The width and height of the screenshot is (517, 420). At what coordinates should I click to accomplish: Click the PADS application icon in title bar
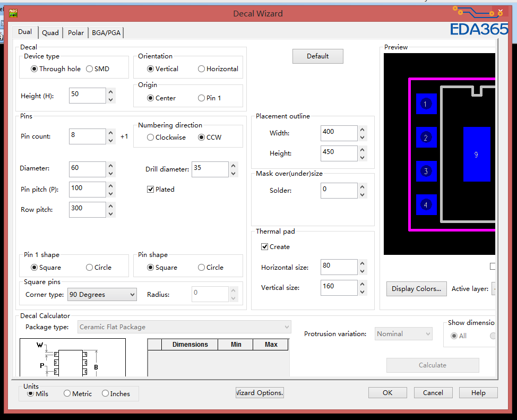(13, 13)
